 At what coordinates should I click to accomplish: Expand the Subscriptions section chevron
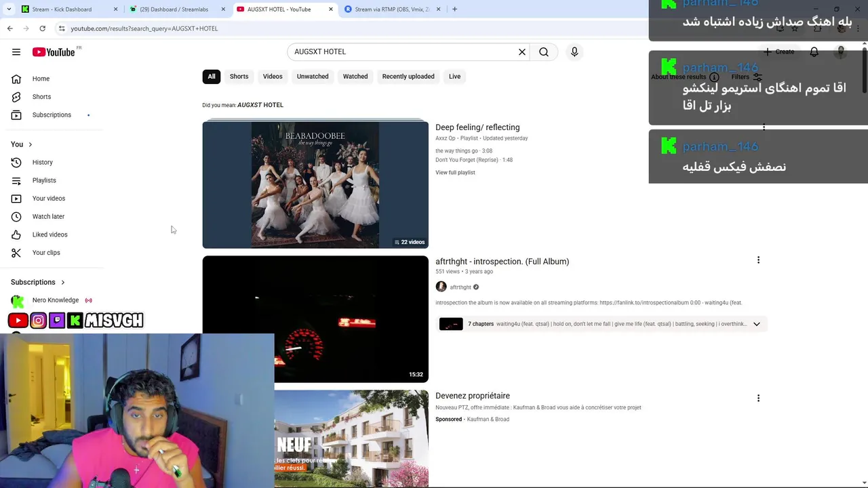[62, 282]
